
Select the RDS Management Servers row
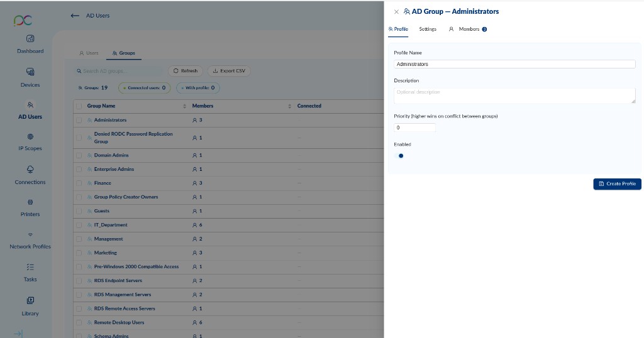[x=228, y=295]
